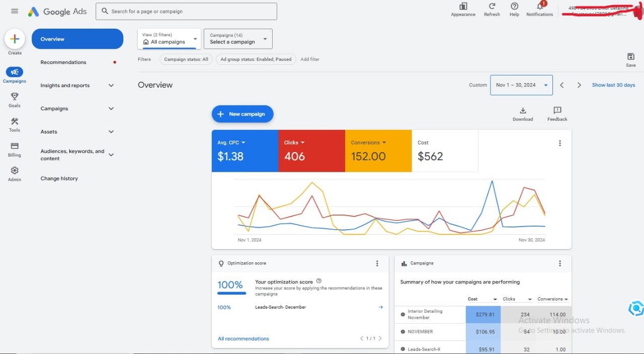Open the Feedback icon
This screenshot has width=644, height=354.
(557, 110)
